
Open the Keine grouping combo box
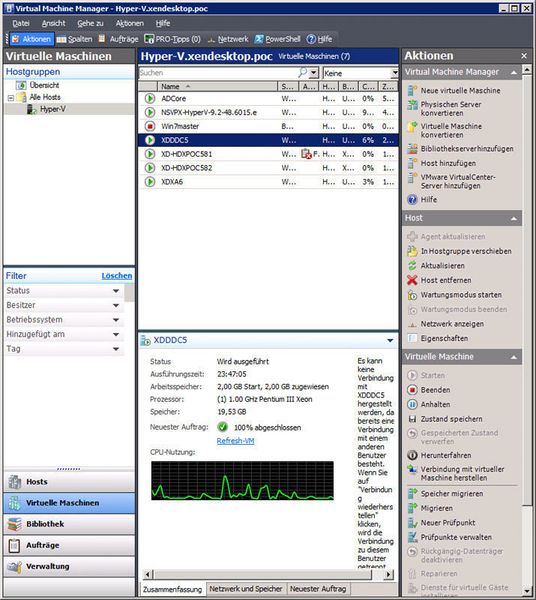tap(360, 73)
